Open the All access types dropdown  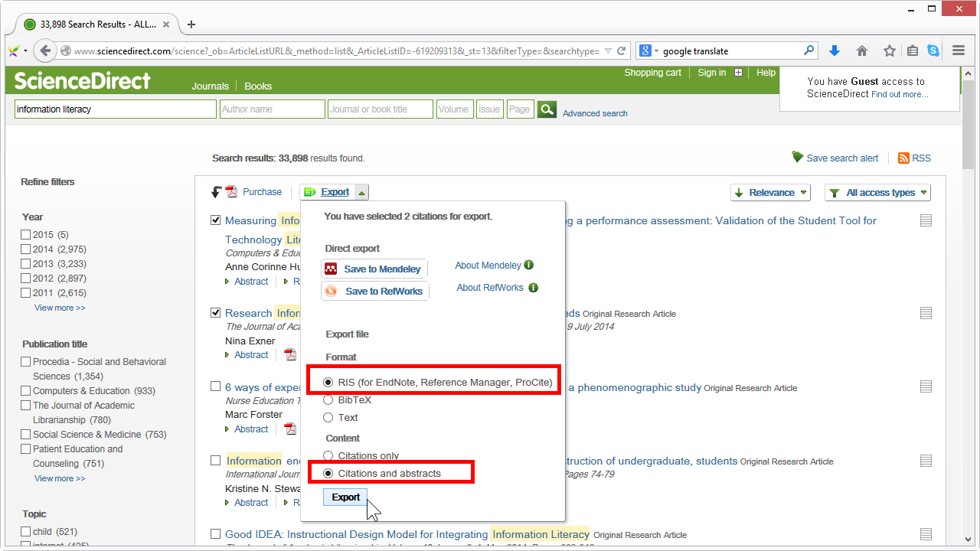click(x=877, y=193)
